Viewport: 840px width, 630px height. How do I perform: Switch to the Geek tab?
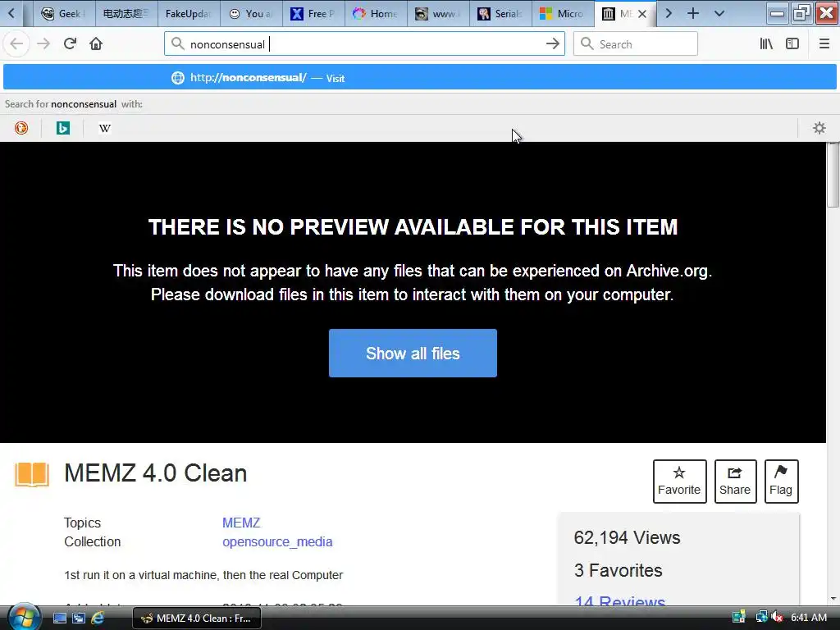(x=64, y=14)
